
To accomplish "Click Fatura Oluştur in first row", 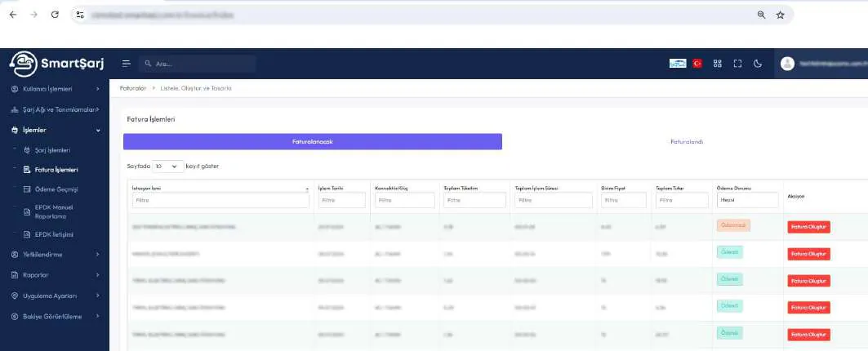I will (x=808, y=227).
